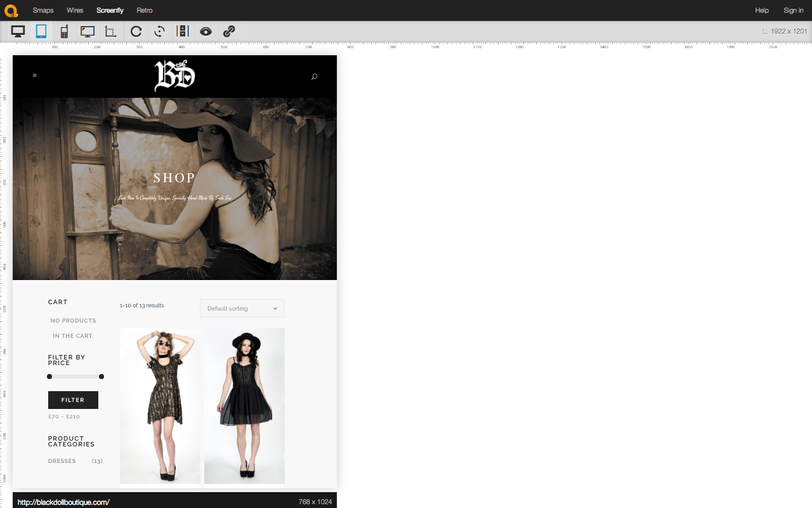Open the website search magnifier
The image size is (812, 508).
314,77
